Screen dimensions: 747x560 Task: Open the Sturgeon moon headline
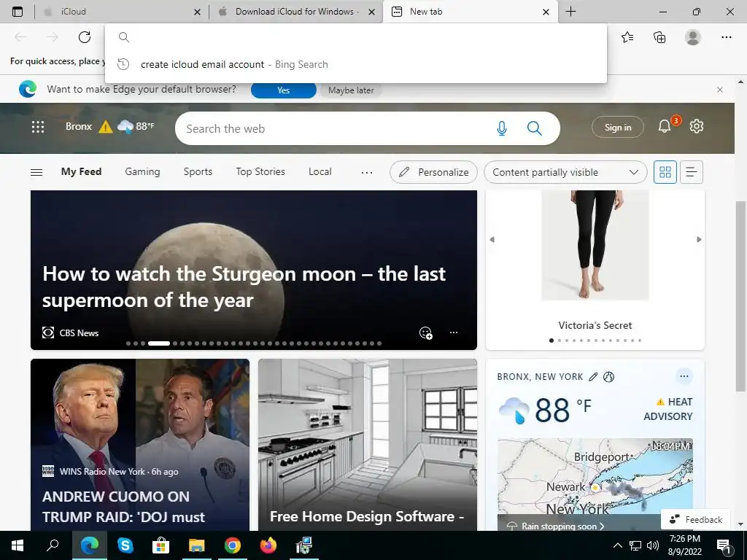tap(244, 287)
